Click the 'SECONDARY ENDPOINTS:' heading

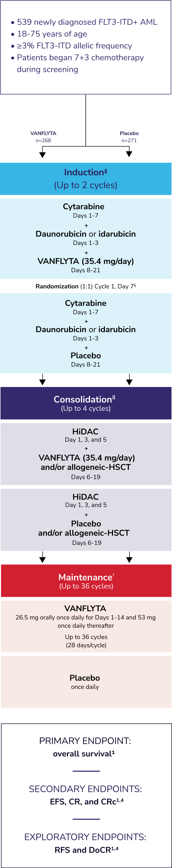(85, 789)
